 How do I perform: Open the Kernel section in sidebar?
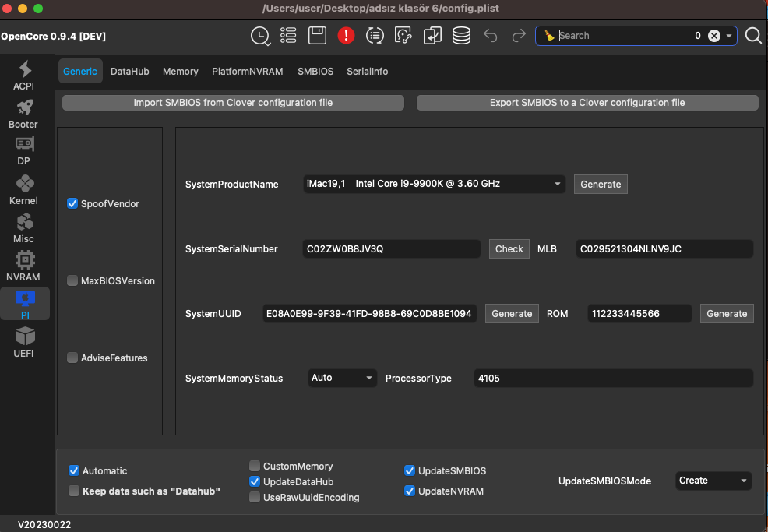click(x=23, y=189)
